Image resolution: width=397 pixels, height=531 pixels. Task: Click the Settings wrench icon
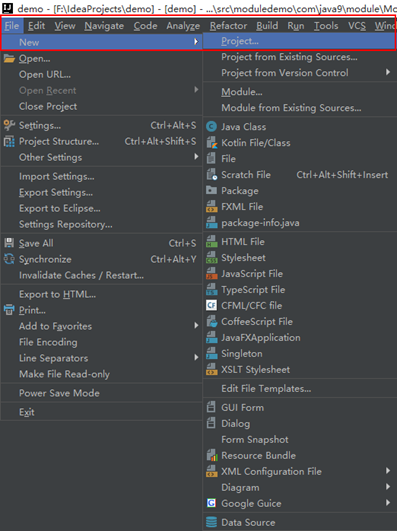point(9,125)
